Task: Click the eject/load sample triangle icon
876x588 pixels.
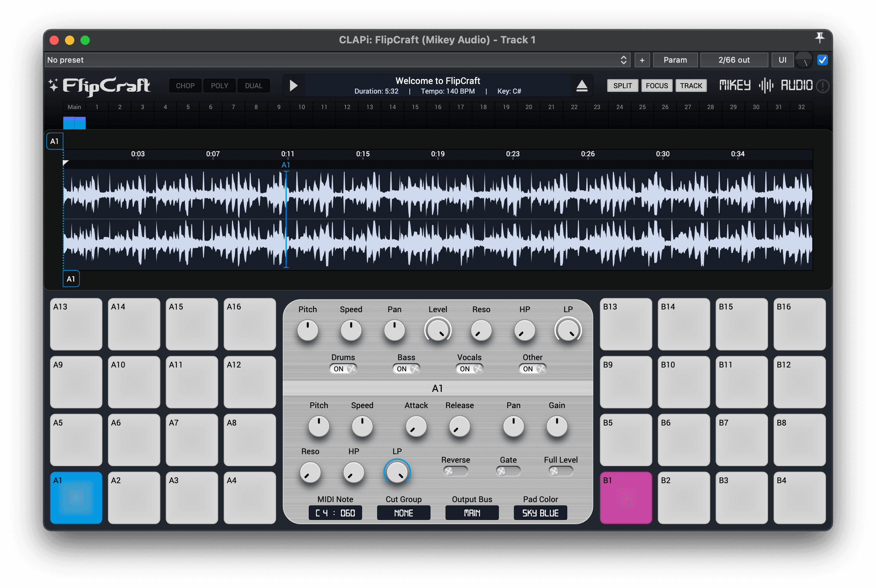Action: [x=582, y=85]
